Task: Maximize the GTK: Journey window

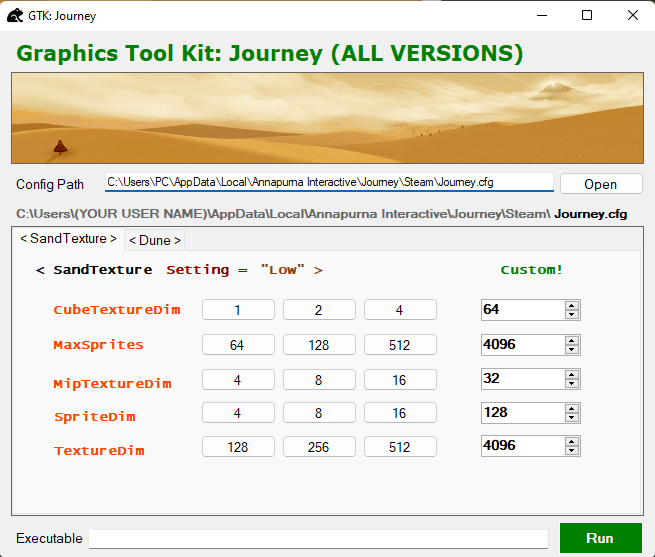Action: pos(587,15)
